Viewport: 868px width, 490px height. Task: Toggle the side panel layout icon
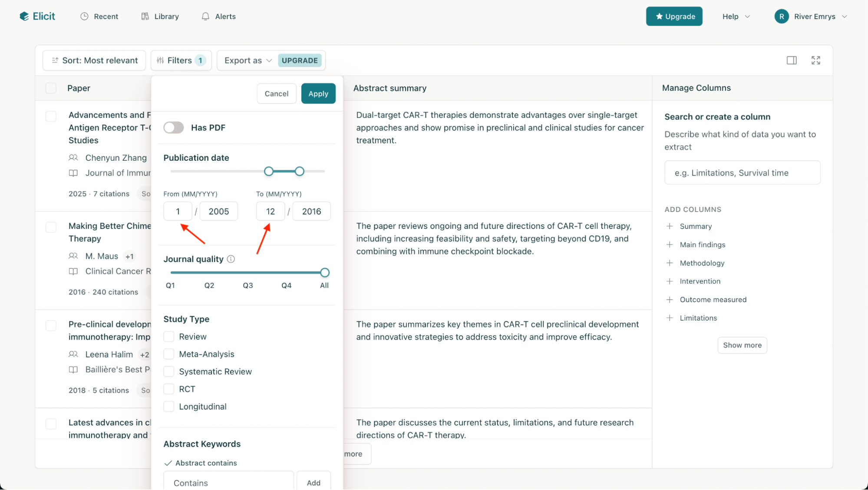[791, 60]
